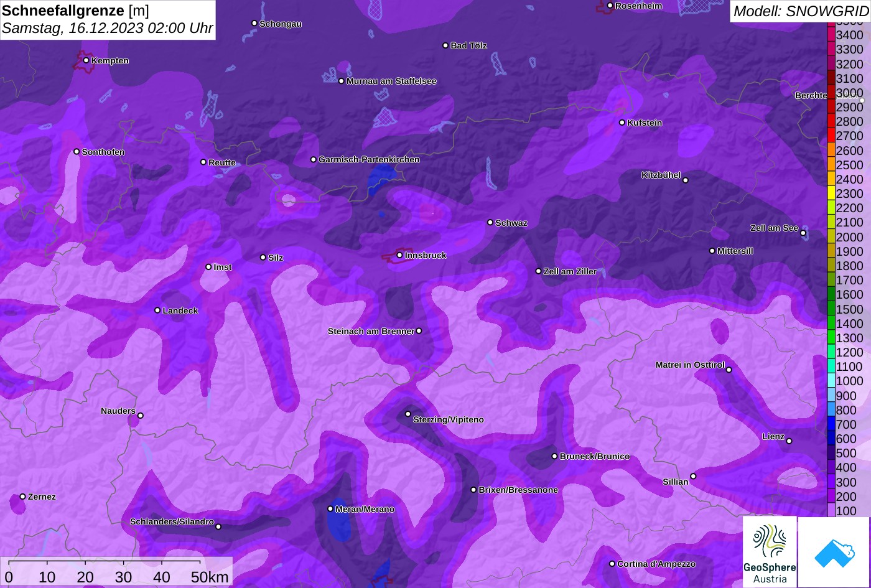This screenshot has height=588, width=871.
Task: Click the Meran/Merano city marker dot
Action: [x=330, y=509]
